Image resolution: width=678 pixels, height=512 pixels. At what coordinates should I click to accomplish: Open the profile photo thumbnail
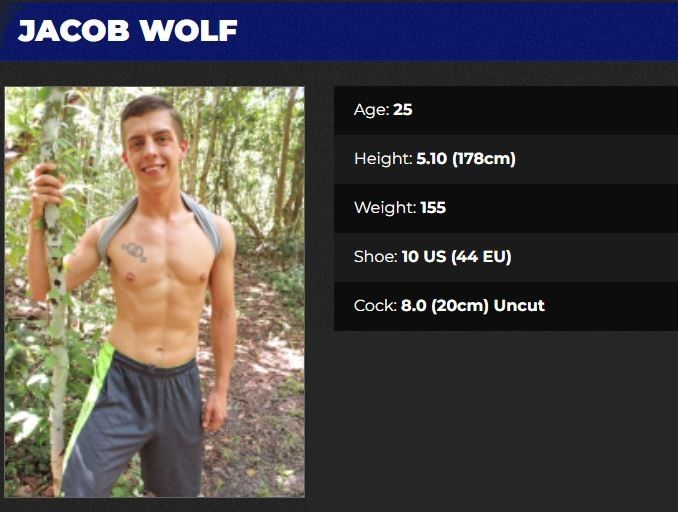coord(154,292)
